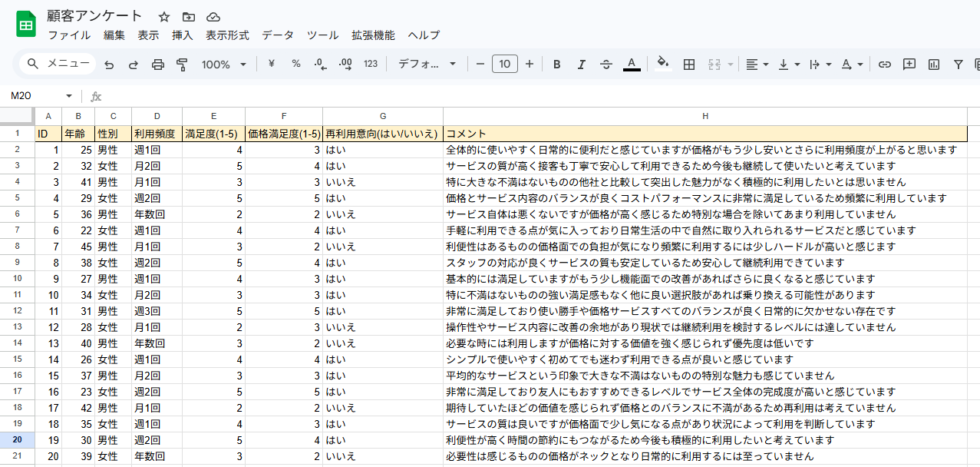980x467 pixels.
Task: Increase decimal places
Action: 345,64
